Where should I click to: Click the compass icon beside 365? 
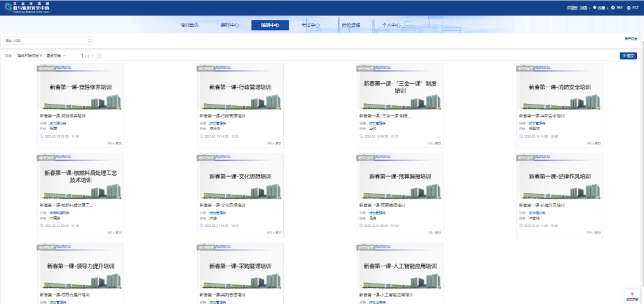[613, 7]
